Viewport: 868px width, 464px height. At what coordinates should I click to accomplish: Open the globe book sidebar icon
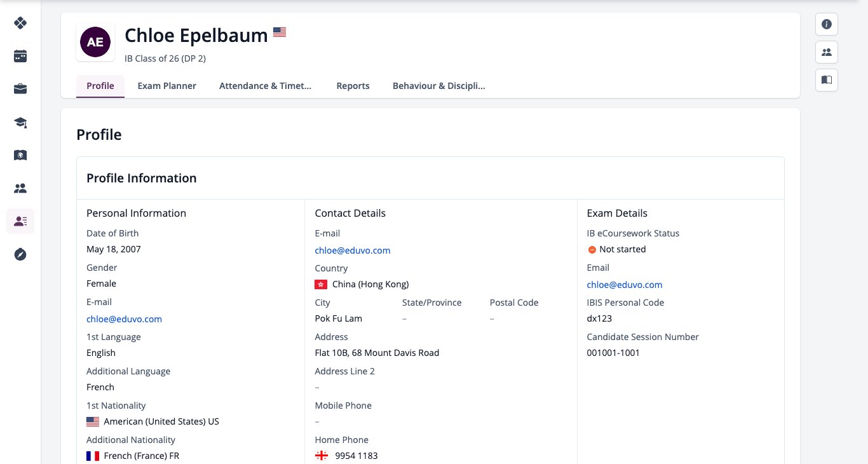point(20,155)
